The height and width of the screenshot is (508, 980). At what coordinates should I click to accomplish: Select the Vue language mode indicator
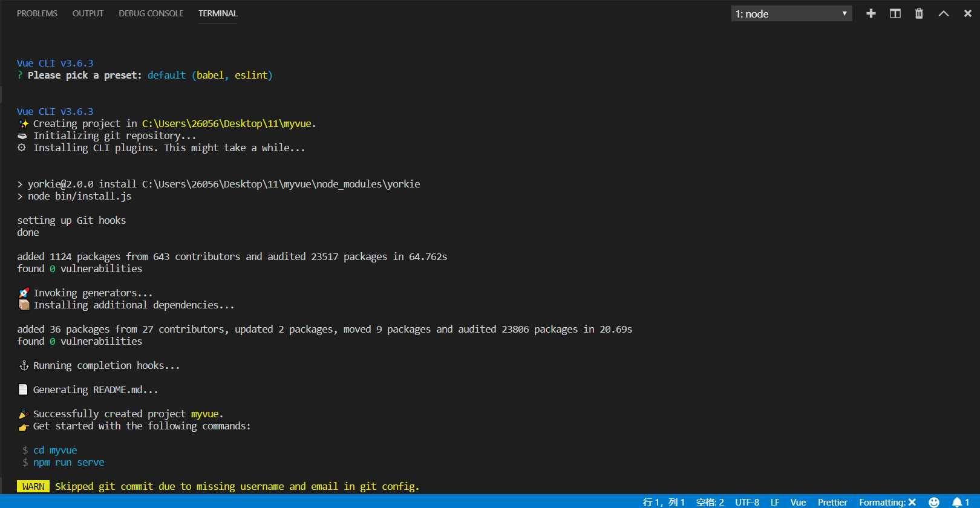coord(798,502)
